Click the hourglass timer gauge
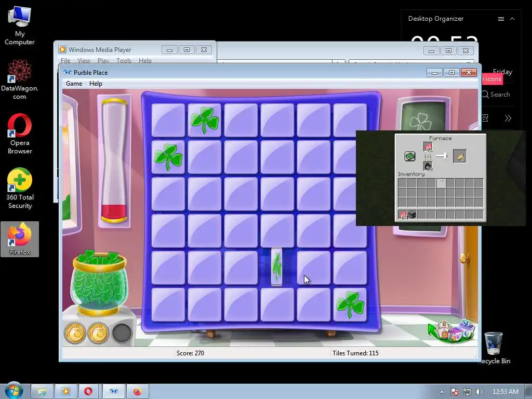Image resolution: width=532 pixels, height=399 pixels. pyautogui.click(x=114, y=161)
